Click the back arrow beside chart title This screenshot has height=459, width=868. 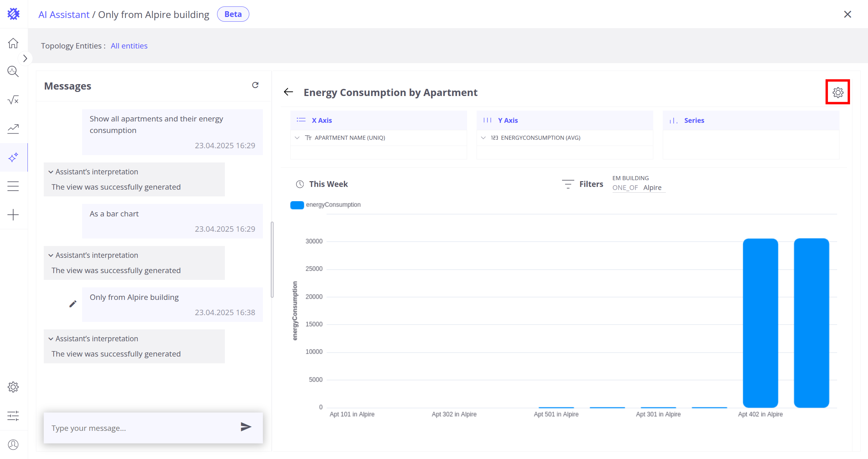coord(288,92)
